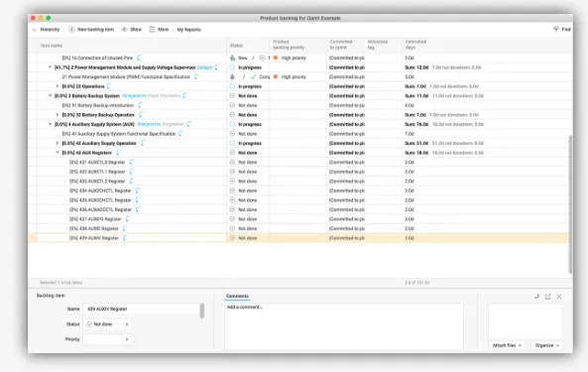Click orange High priority marker on row 16
This screenshot has height=372, width=588.
click(276, 58)
